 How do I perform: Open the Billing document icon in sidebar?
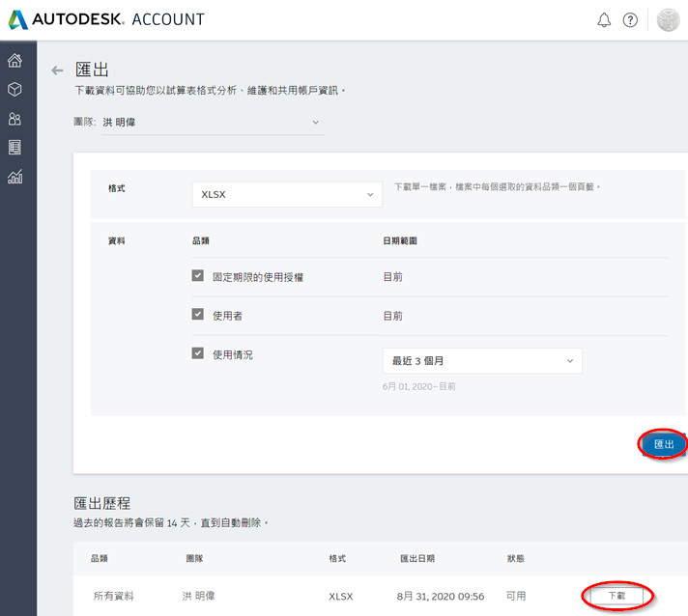(x=14, y=148)
